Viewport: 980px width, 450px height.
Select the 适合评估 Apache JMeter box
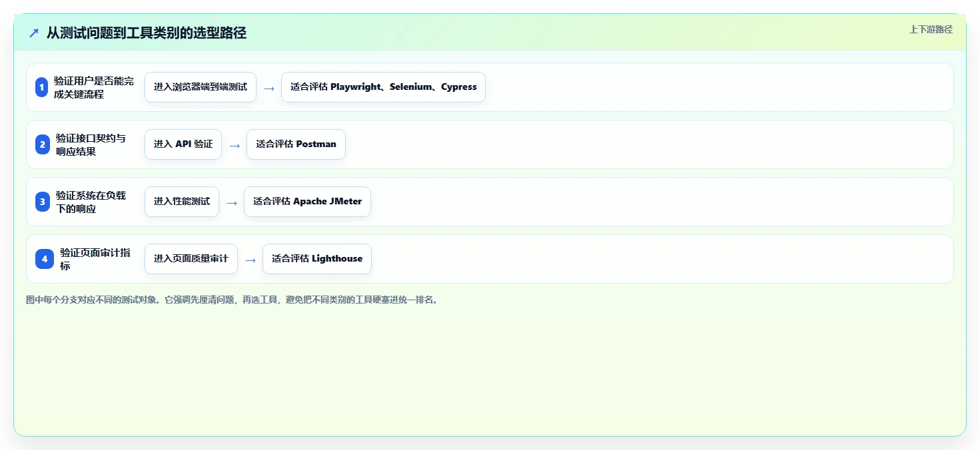[307, 202]
